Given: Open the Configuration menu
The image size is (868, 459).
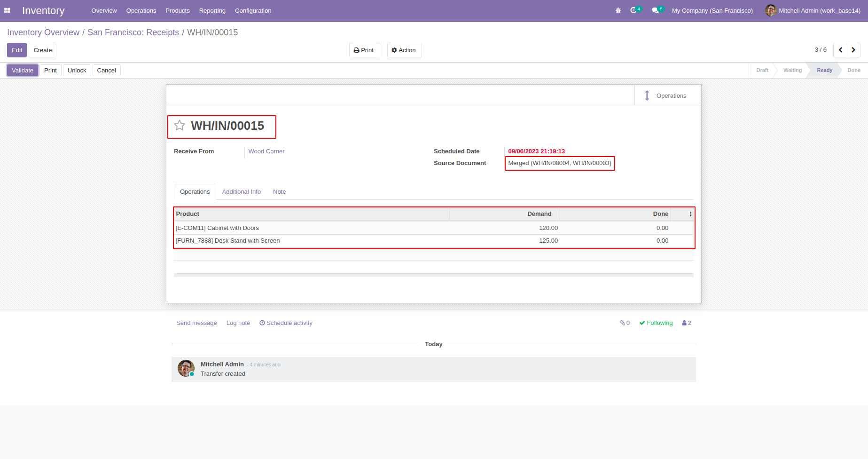Looking at the screenshot, I should coord(253,10).
